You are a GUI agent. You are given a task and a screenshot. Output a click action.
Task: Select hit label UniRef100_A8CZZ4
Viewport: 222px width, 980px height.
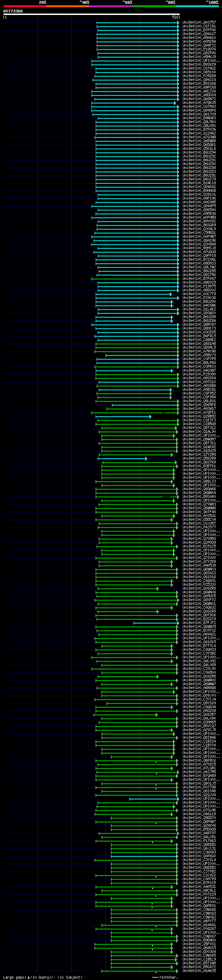point(199,91)
